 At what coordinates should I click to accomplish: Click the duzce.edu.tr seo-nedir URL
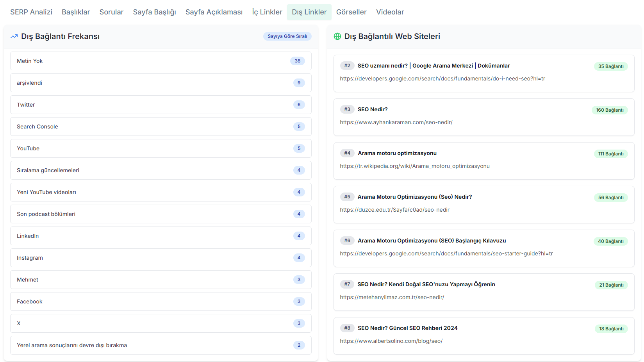394,210
